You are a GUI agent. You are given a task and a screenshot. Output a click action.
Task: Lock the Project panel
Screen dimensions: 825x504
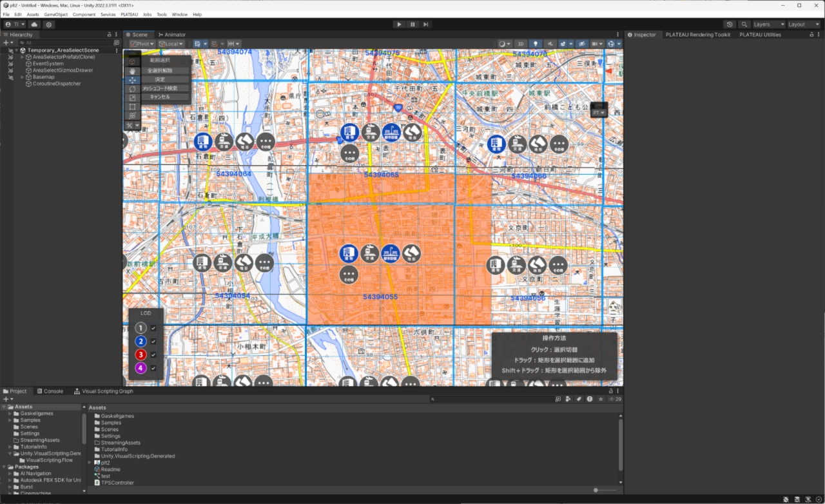[x=611, y=391]
